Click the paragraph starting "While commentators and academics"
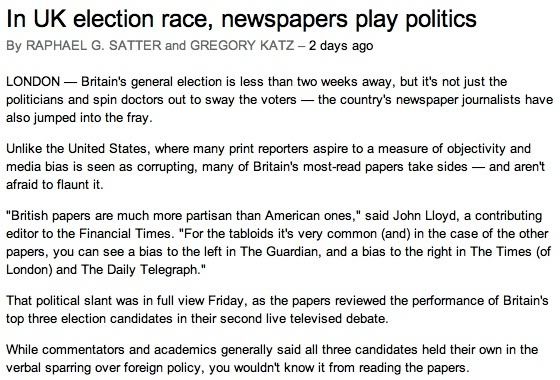 click(x=272, y=358)
